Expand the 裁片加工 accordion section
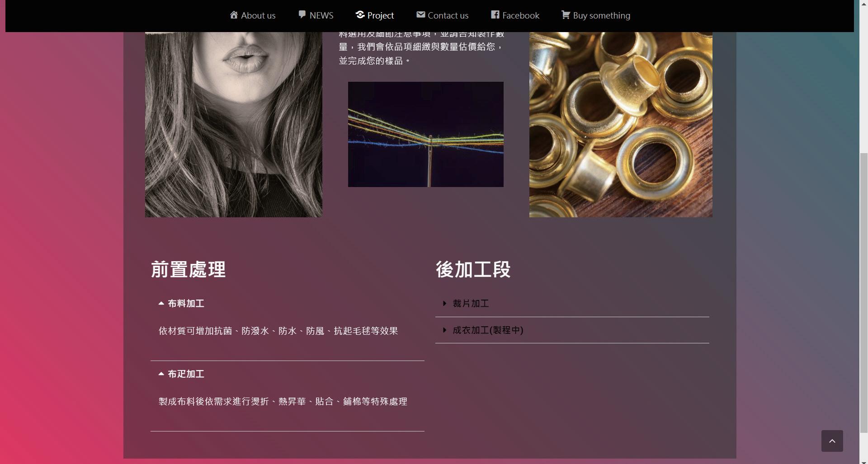This screenshot has width=868, height=464. (x=572, y=304)
